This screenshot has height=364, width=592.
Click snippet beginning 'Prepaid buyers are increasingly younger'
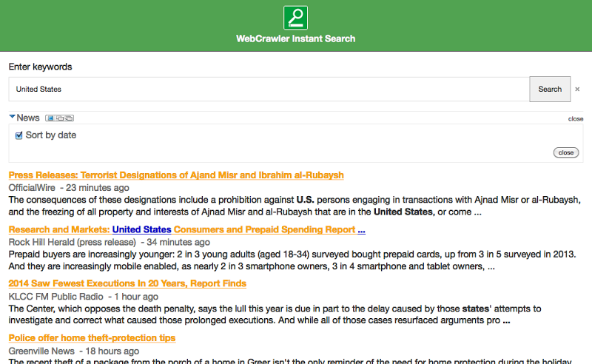click(x=292, y=260)
